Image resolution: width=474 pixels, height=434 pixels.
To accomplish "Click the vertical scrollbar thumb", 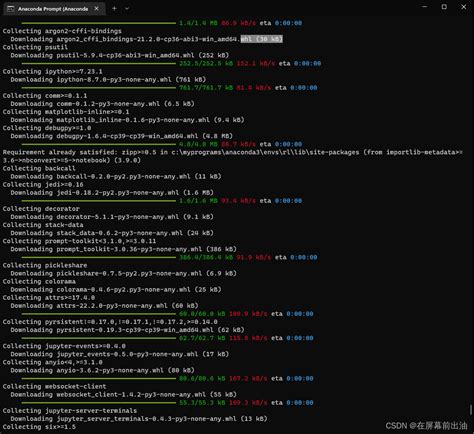I will 471,410.
